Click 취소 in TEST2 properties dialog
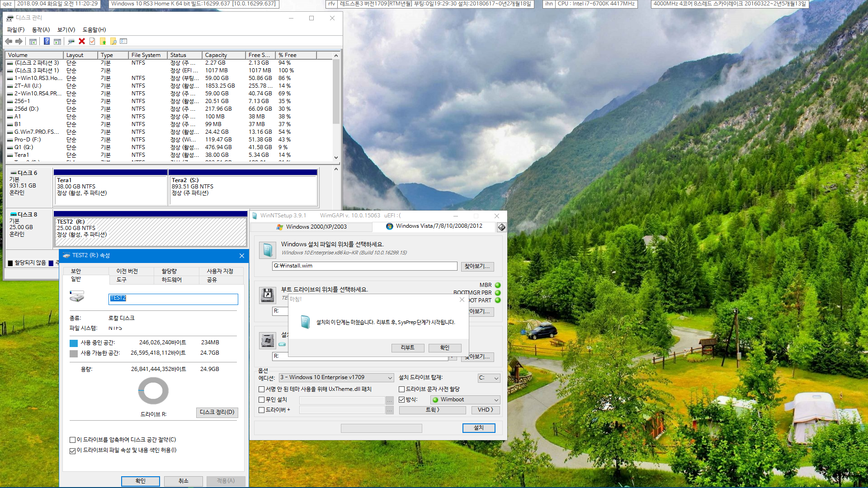Viewport: 868px width, 488px height. (x=183, y=481)
